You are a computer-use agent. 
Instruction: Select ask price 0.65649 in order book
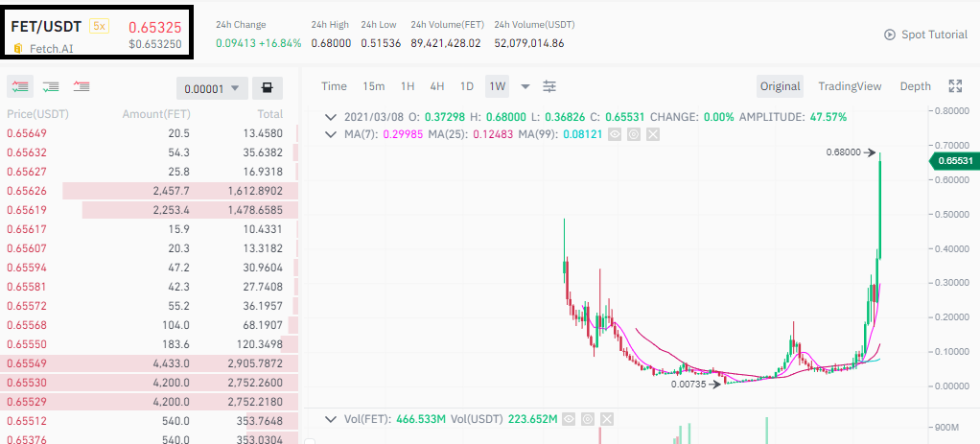[27, 133]
